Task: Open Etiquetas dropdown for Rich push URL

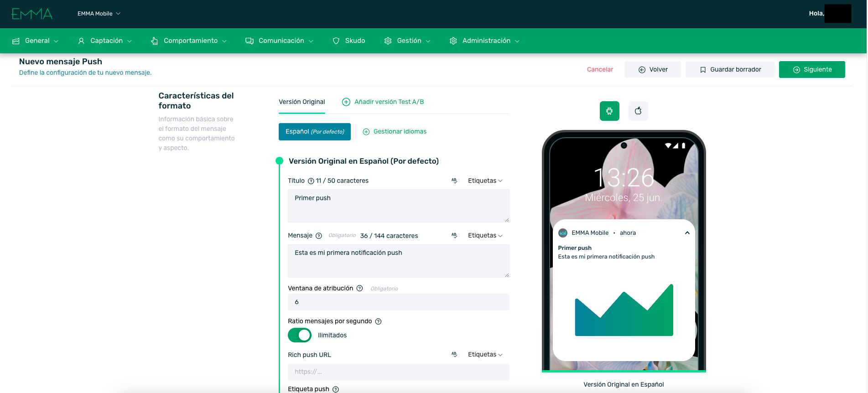Action: 485,355
